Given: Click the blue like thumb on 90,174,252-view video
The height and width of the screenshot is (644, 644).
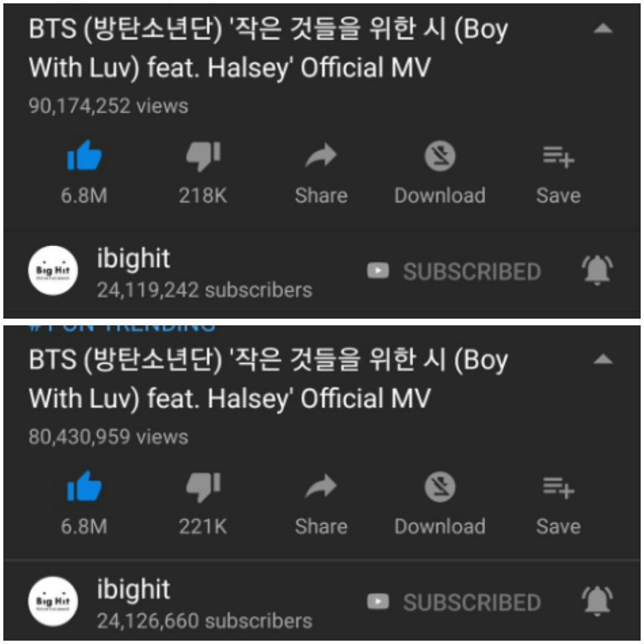Looking at the screenshot, I should click(85, 156).
